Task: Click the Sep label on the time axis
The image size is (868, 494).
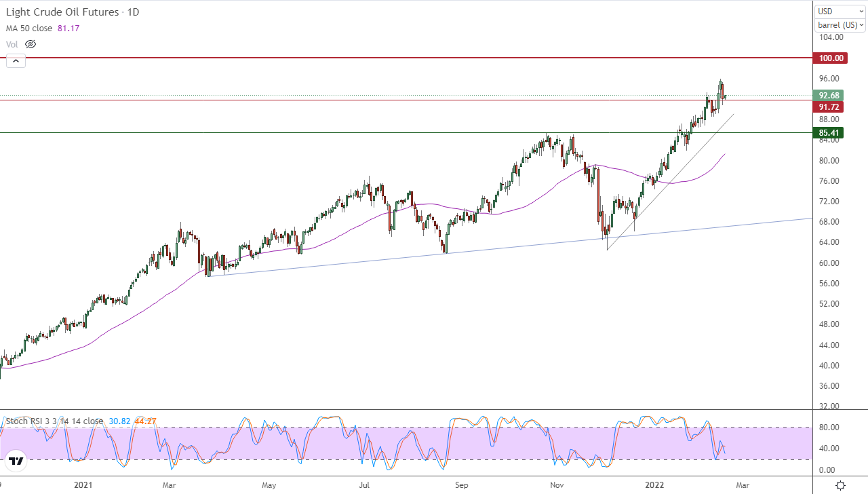Action: 462,485
